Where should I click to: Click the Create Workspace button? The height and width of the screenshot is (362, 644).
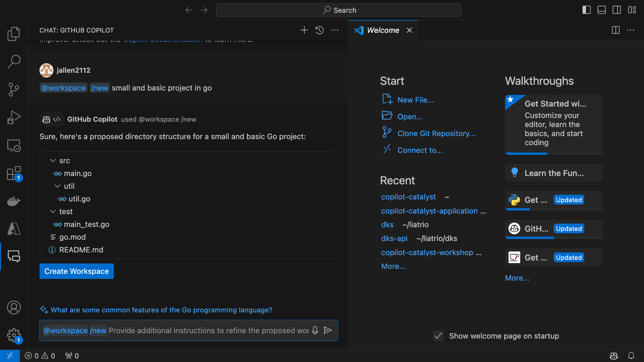pyautogui.click(x=76, y=271)
